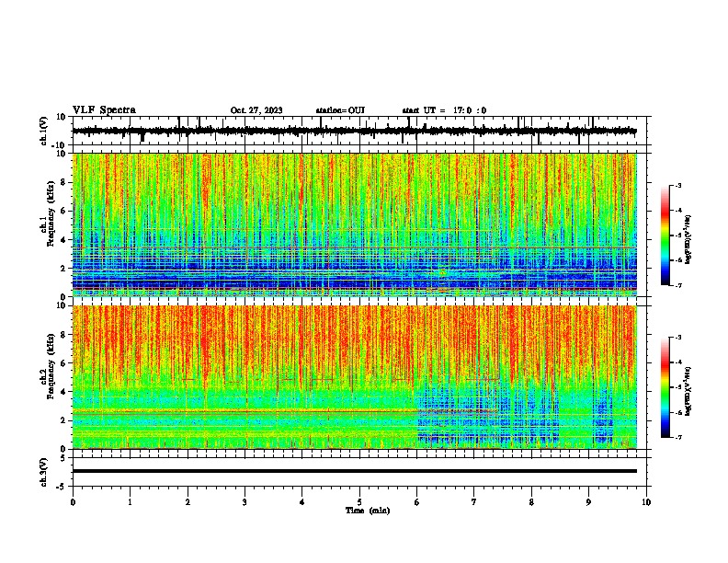Click the ch.3 flat voltage trace line
Viewport: 728px width, 563px height.
tap(355, 471)
